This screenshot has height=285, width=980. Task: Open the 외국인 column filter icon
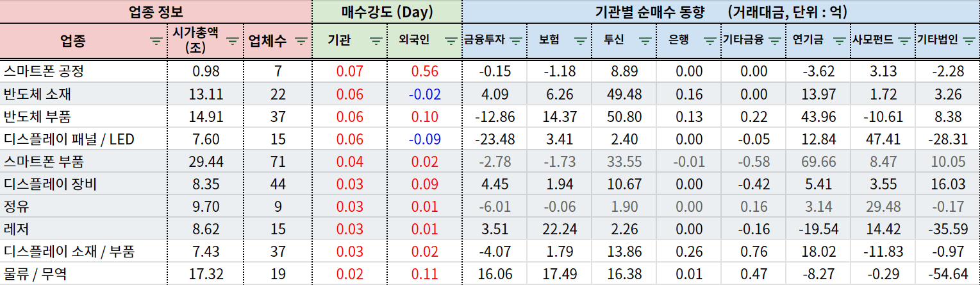click(x=451, y=40)
